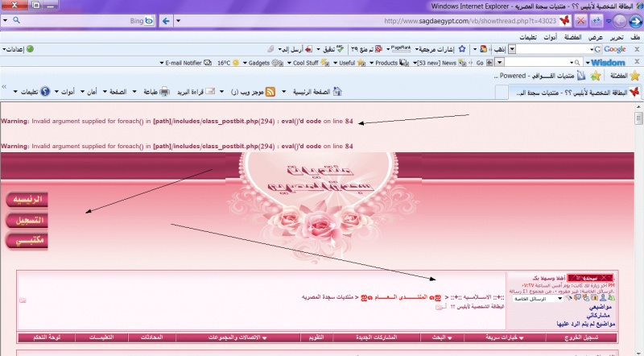644x356 pixels.
Task: Click the pink Home sidebar button
Action: (x=27, y=199)
